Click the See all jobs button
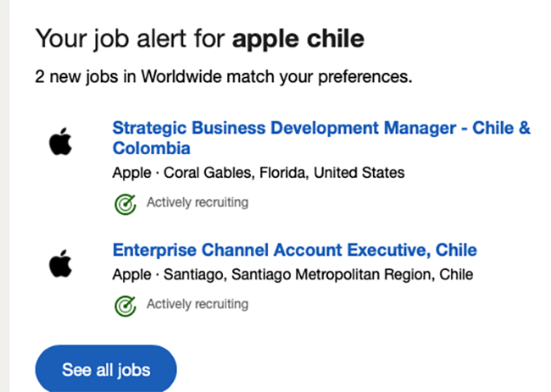Image resolution: width=551 pixels, height=392 pixels. [106, 369]
